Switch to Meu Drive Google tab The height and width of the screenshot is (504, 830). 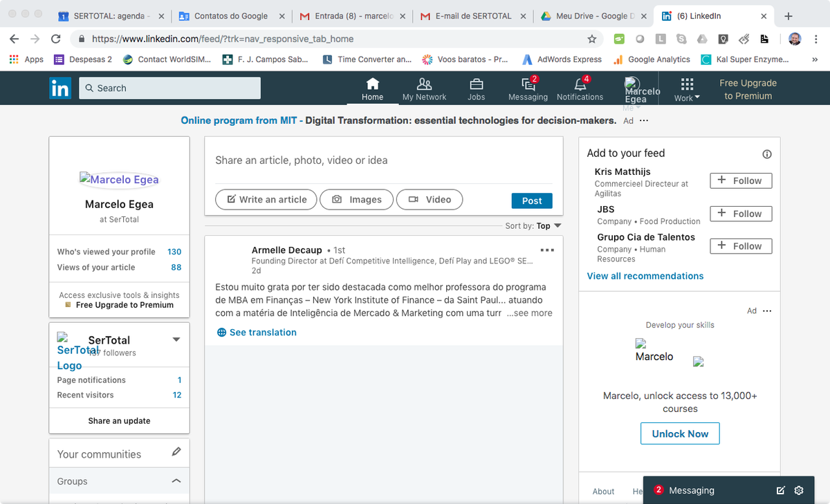coord(593,16)
